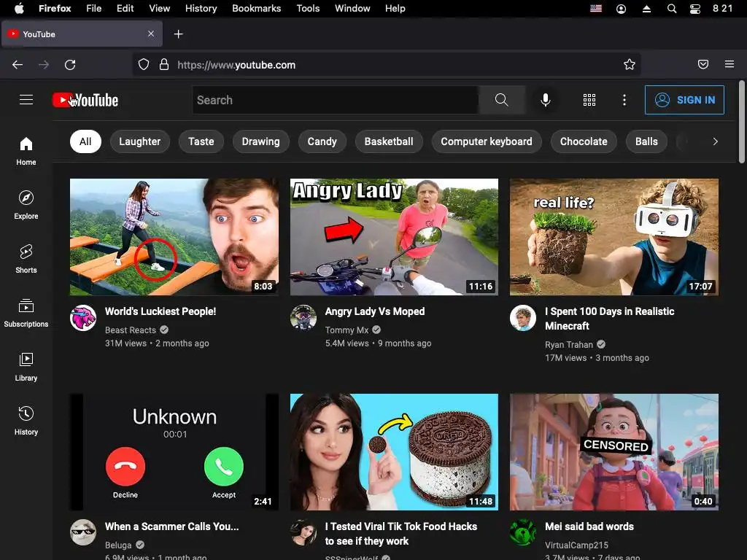Image resolution: width=747 pixels, height=560 pixels.
Task: Play the Minecraft real life thumbnail
Action: pos(614,237)
